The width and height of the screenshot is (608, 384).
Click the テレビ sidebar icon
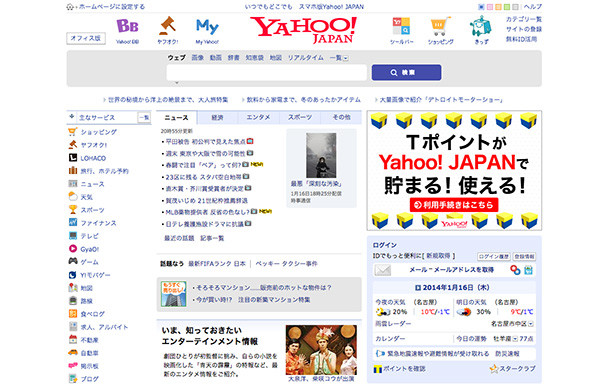pyautogui.click(x=73, y=235)
